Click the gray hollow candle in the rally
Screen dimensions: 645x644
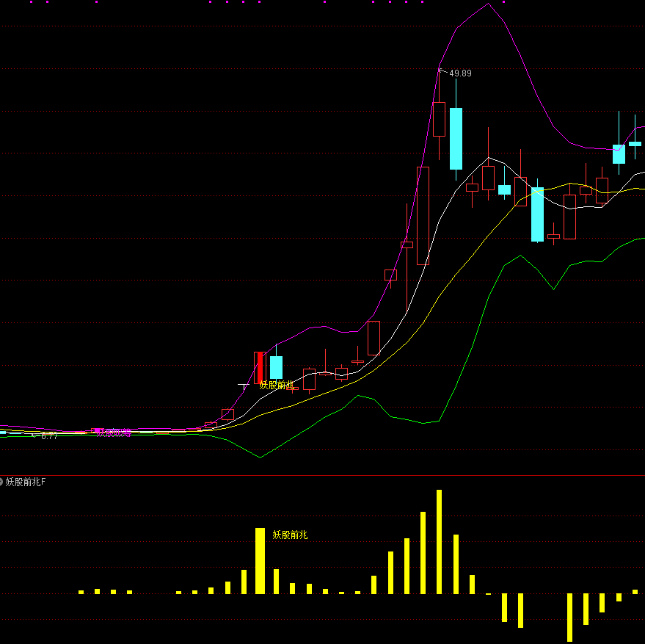pyautogui.click(x=373, y=338)
